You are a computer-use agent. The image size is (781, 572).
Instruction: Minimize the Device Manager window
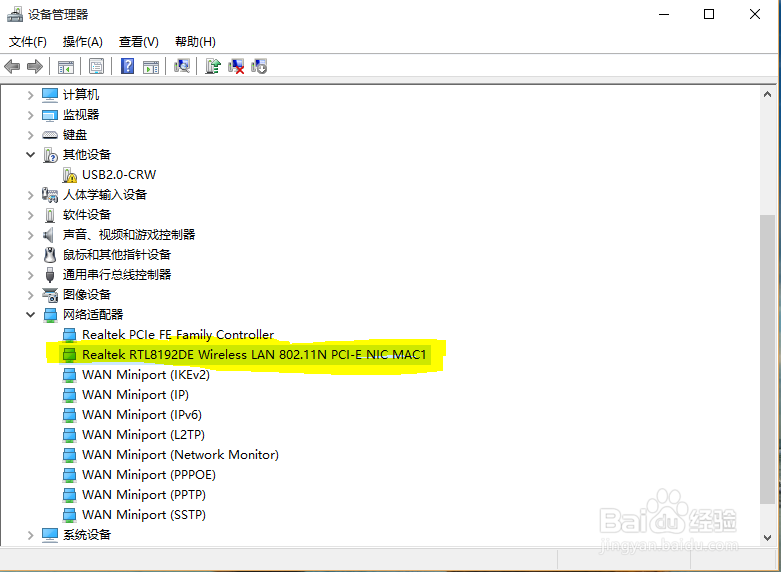click(x=664, y=14)
